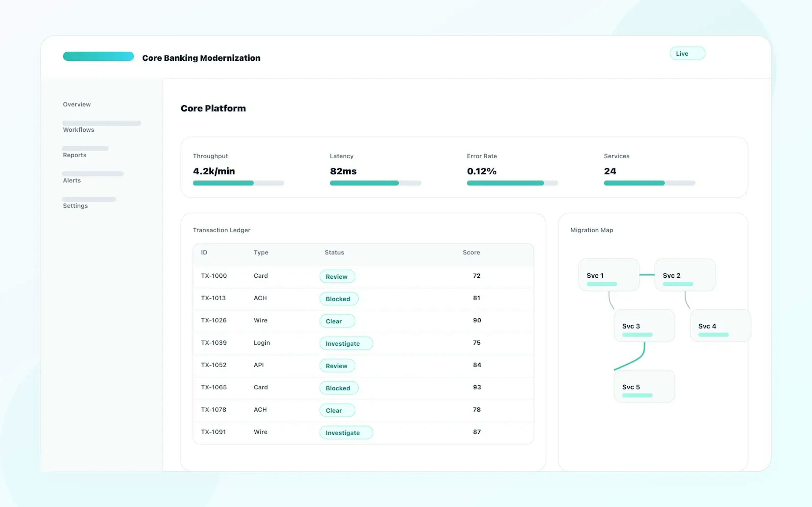Click Blocked badge on TX-1065
812x507 pixels.
click(339, 388)
